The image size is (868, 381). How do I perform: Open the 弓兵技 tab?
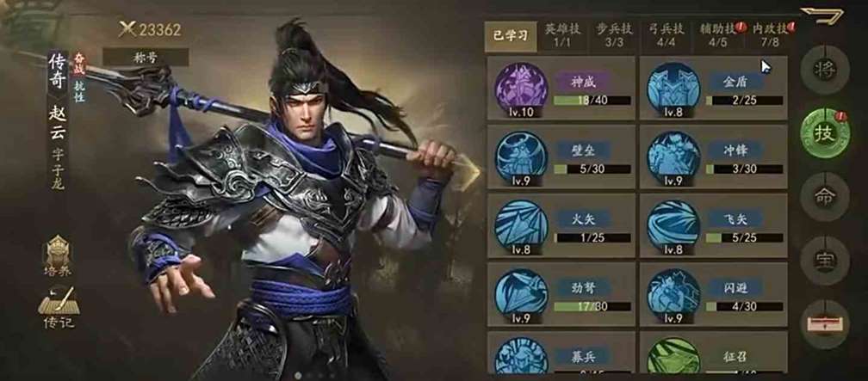(x=666, y=36)
